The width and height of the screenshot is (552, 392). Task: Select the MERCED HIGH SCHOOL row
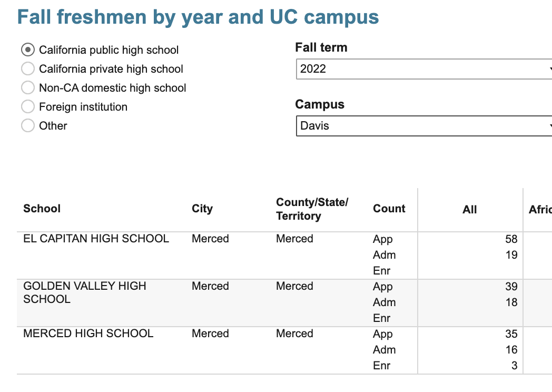tap(88, 334)
